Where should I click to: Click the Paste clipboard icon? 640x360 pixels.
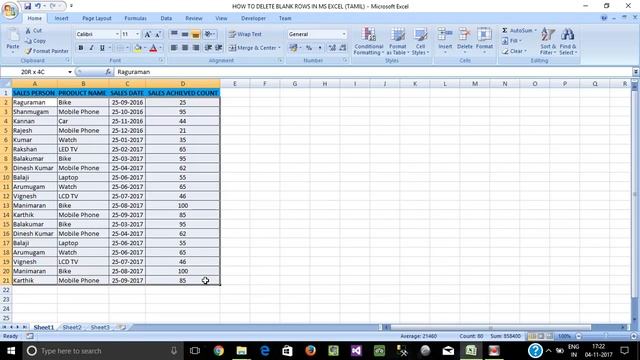click(13, 36)
